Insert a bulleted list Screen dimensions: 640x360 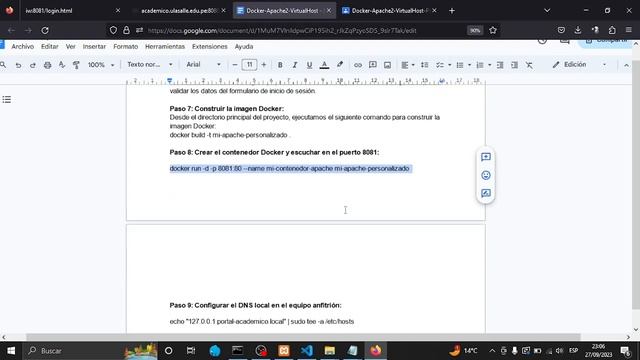point(460,65)
